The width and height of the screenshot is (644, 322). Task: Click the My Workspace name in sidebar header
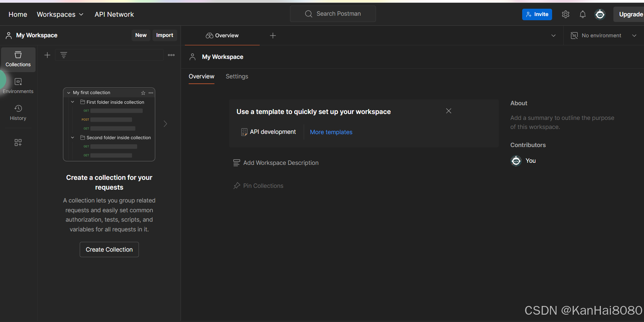coord(37,35)
